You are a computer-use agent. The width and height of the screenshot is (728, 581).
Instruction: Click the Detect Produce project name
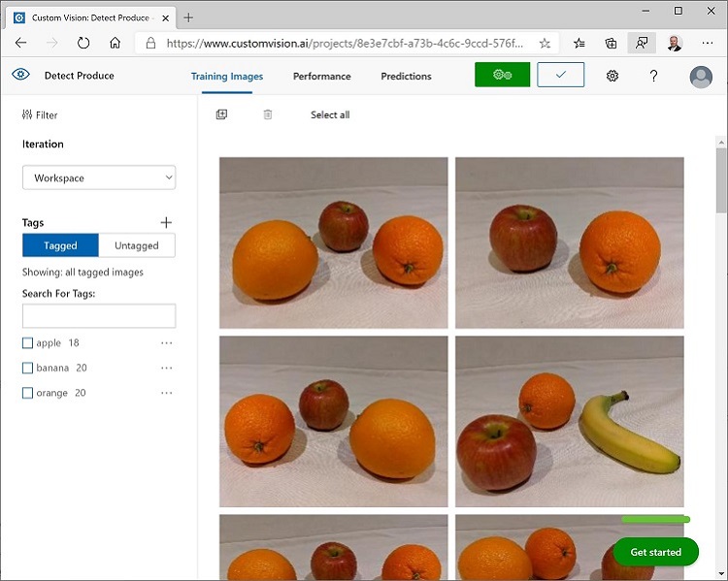pos(79,76)
